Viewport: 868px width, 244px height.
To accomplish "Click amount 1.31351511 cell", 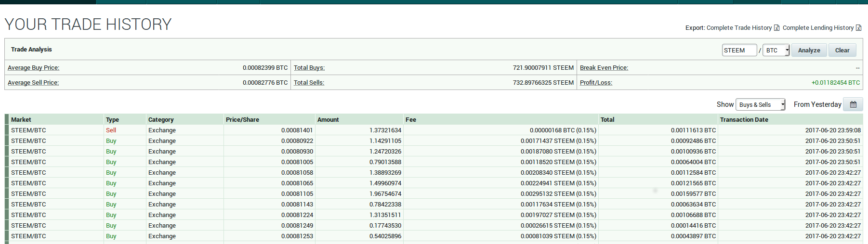I will point(385,215).
